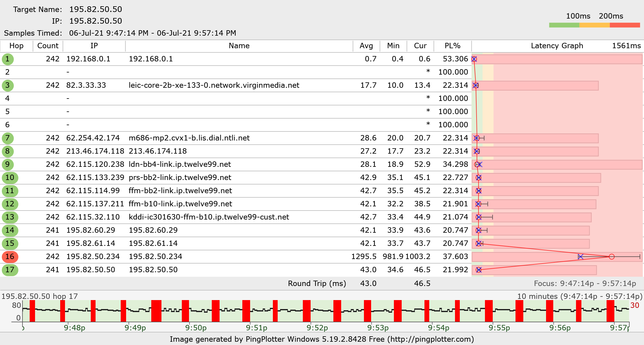This screenshot has height=345, width=644.
Task: Click the green hop 15 circle
Action: tap(10, 243)
